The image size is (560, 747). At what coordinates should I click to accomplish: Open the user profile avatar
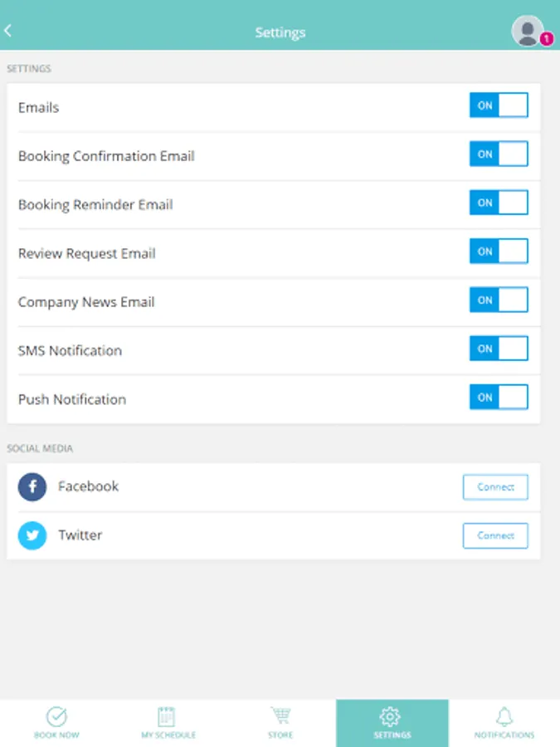527,31
